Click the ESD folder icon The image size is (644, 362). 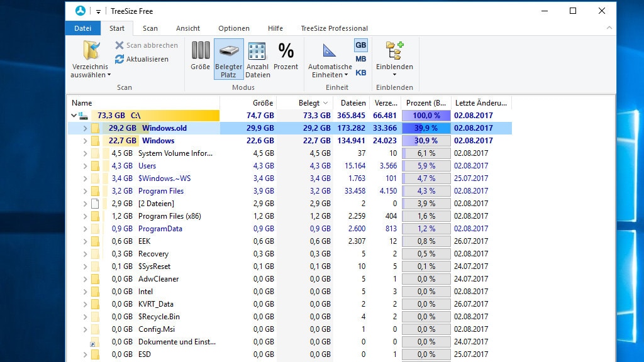pos(95,354)
